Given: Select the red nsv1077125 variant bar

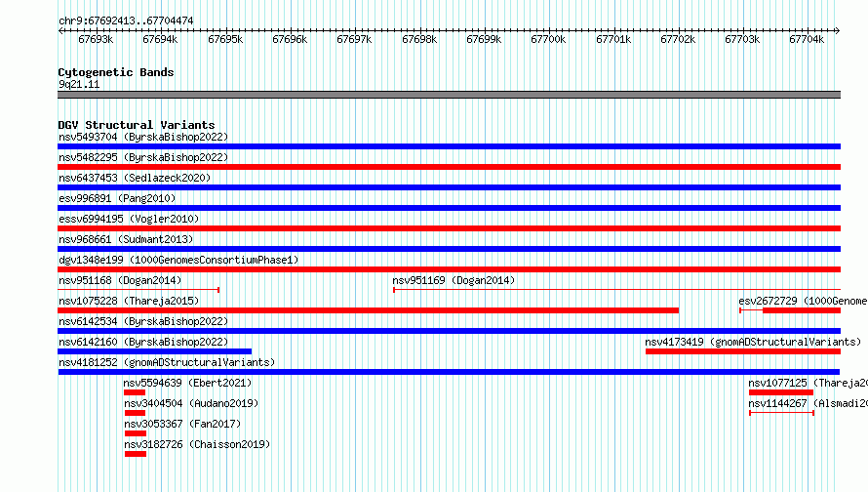Looking at the screenshot, I should 781,392.
